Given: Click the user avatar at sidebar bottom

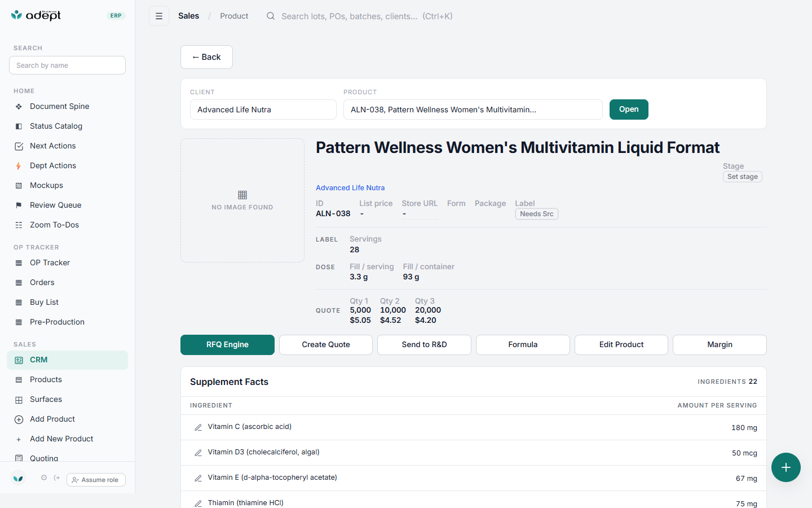Looking at the screenshot, I should pyautogui.click(x=19, y=478).
